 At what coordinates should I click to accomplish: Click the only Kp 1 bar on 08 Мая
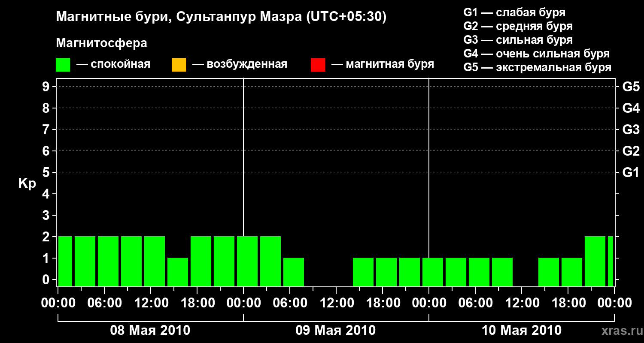[178, 272]
